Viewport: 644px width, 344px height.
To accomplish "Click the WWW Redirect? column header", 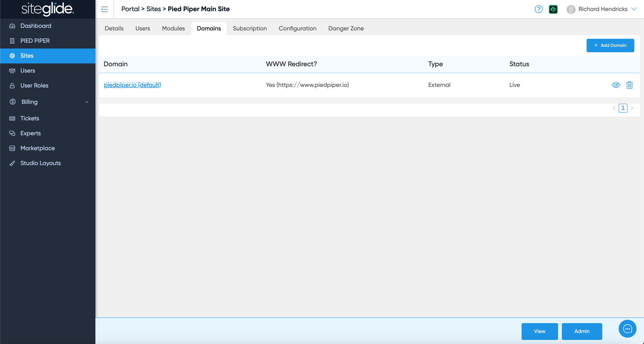I will (x=291, y=64).
